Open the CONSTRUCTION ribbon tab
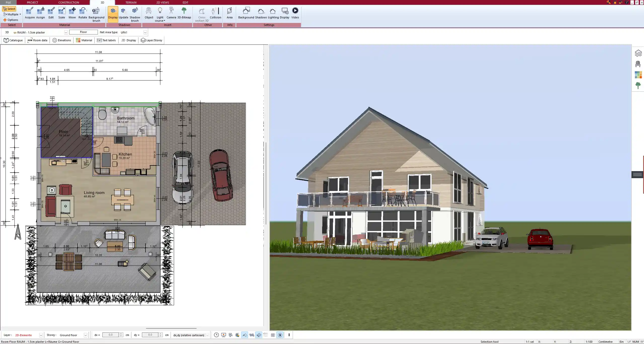The image size is (644, 344). click(68, 3)
